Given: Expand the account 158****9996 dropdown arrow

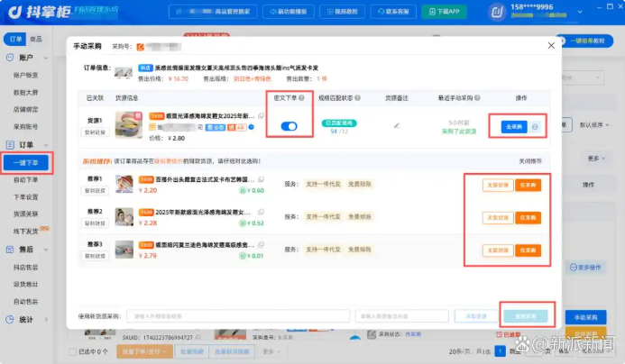Looking at the screenshot, I should click(x=580, y=12).
